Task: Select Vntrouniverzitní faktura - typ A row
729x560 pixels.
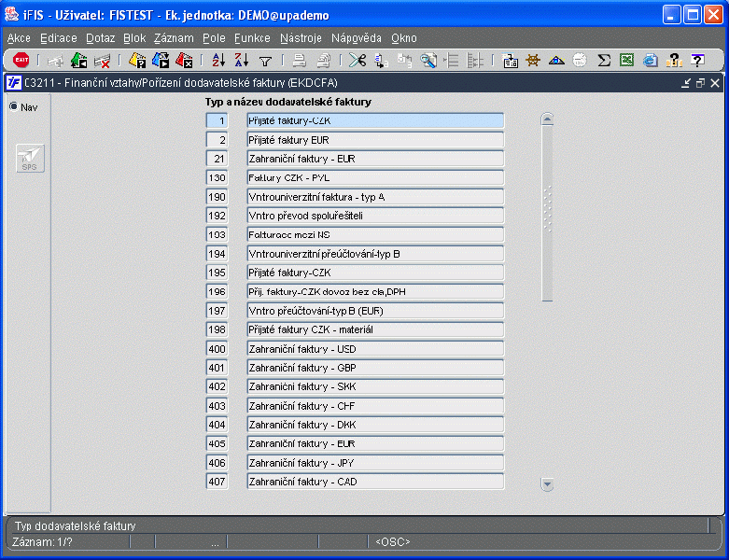Action: 375,197
